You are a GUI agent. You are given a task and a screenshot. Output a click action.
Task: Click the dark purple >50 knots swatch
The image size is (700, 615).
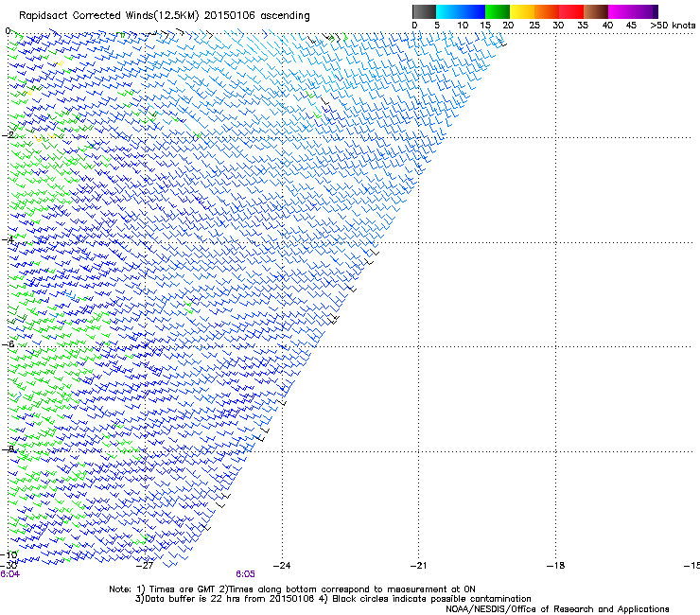coord(656,11)
